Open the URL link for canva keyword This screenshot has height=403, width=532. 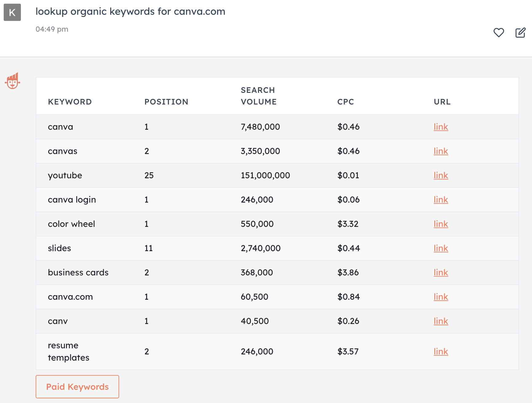441,127
